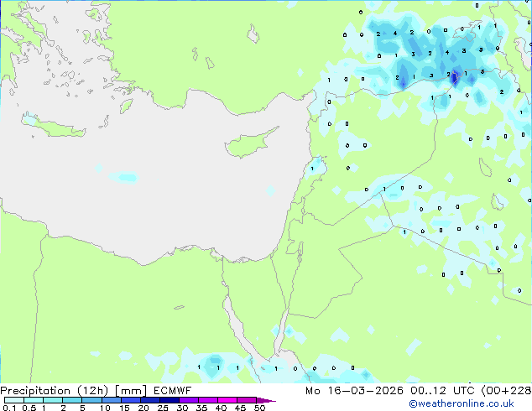Viewport: 532px width, 411px height.
Task: Select the 5–10 mm legend color box
Action: tap(91, 400)
